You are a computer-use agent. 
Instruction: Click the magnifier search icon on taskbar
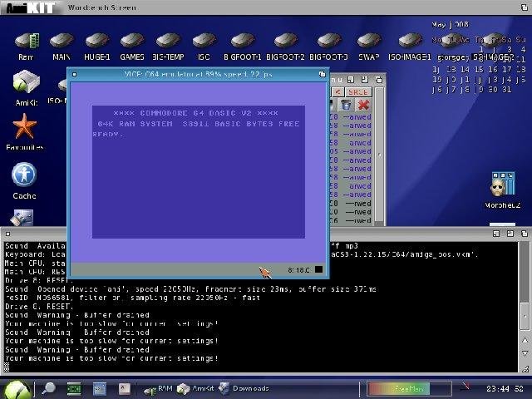point(48,388)
